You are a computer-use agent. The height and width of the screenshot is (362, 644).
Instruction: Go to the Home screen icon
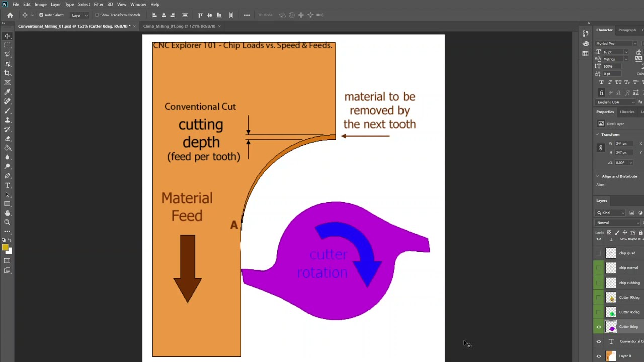click(10, 15)
